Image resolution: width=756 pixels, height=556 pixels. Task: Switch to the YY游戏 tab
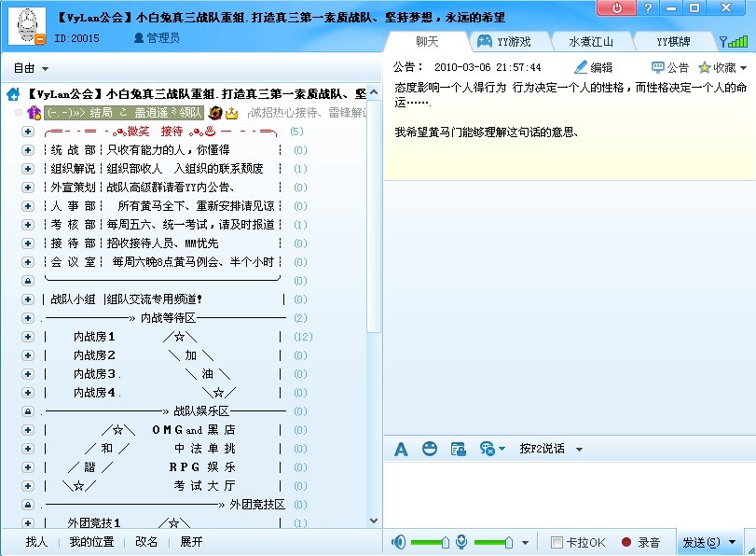pyautogui.click(x=507, y=40)
